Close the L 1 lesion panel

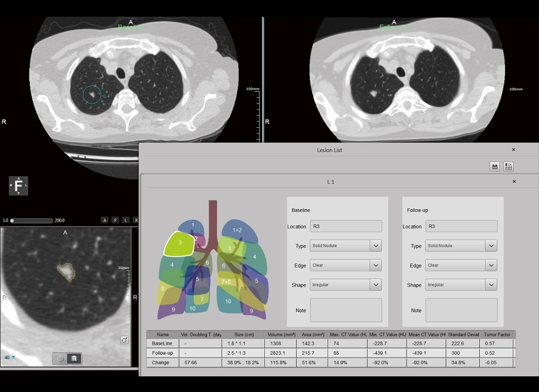(514, 182)
